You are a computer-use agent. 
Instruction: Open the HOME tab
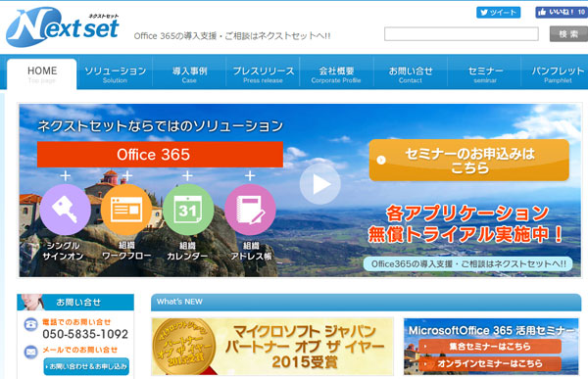click(x=42, y=73)
